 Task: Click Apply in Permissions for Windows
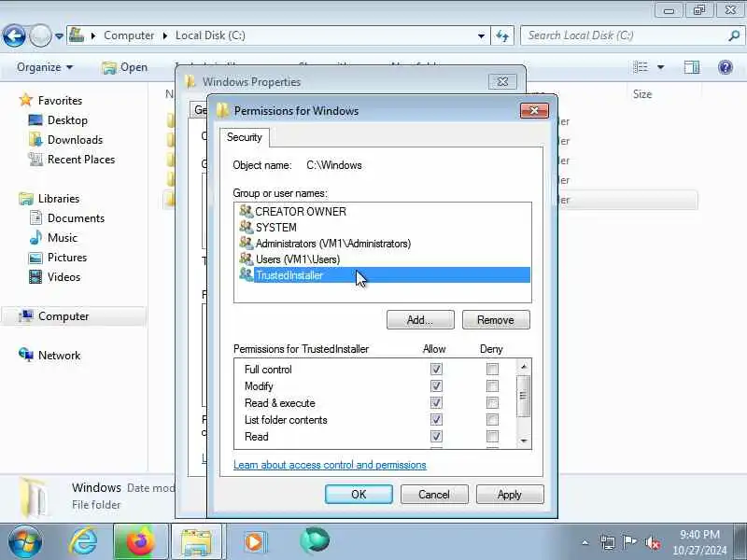(510, 495)
